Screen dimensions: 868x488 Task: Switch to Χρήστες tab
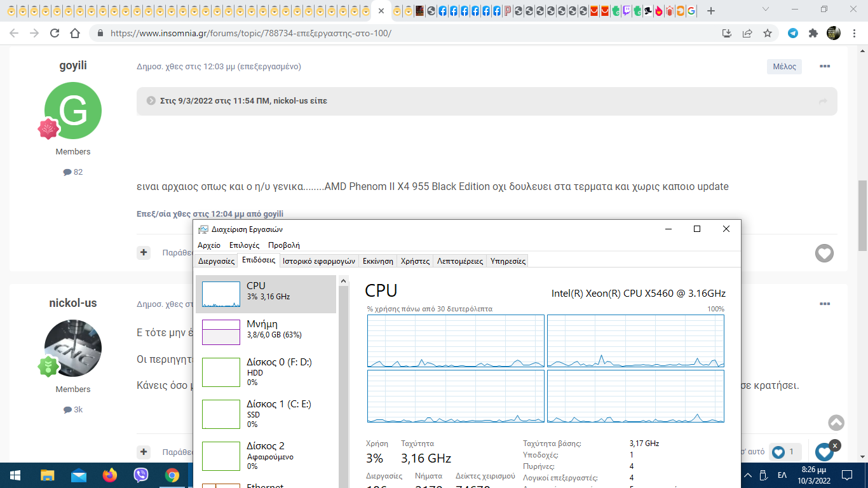pos(415,261)
